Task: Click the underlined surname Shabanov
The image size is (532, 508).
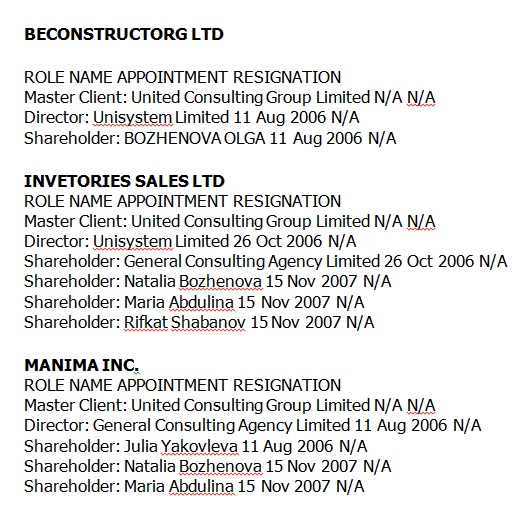Action: [x=208, y=322]
